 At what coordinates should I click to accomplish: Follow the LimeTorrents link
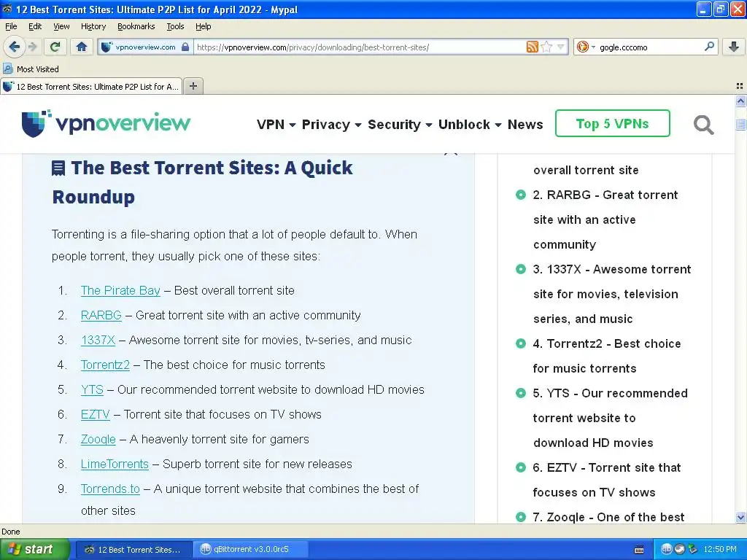click(115, 464)
